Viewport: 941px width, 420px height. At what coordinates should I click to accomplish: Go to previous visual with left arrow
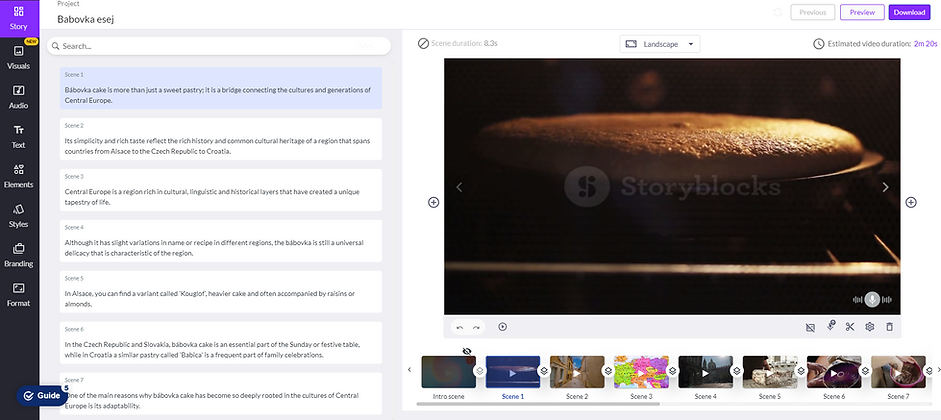(459, 187)
